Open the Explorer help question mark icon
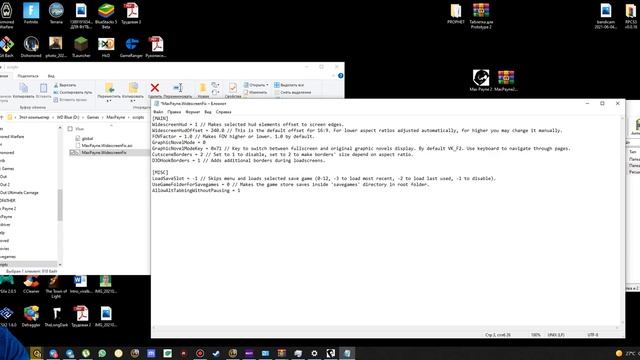 point(340,76)
